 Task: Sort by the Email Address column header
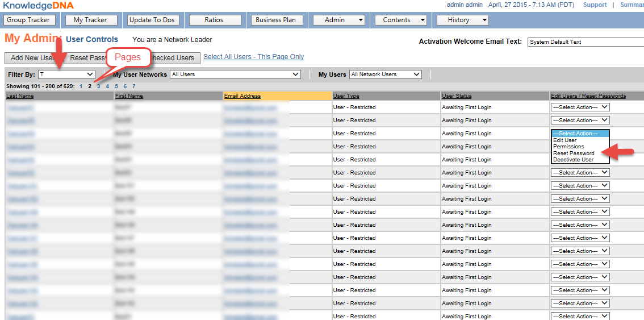click(x=242, y=96)
